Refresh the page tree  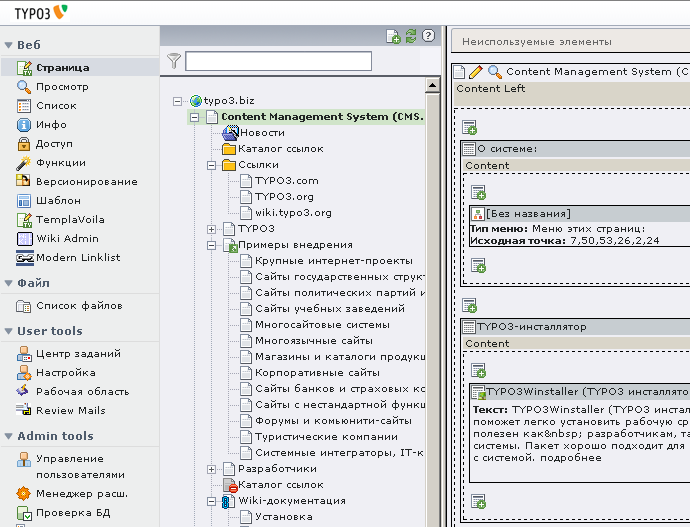(x=411, y=36)
